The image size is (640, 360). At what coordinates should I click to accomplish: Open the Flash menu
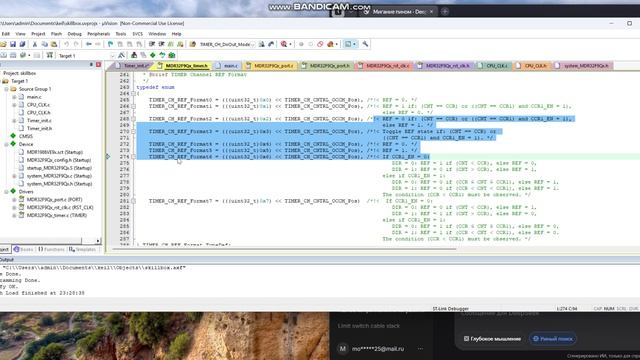[x=56, y=34]
